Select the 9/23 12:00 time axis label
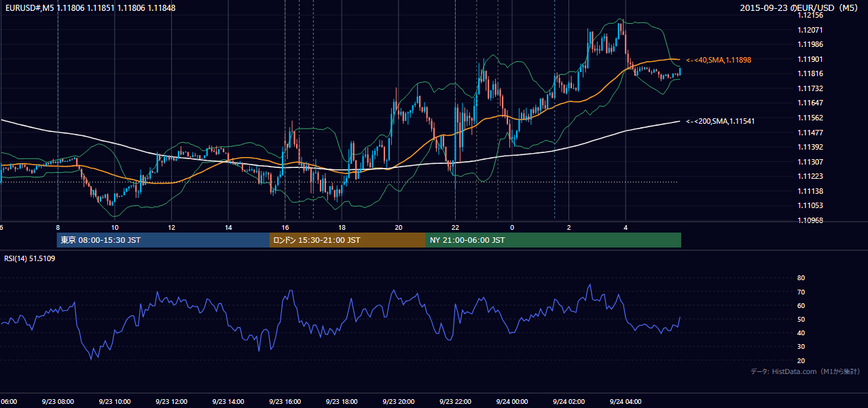This screenshot has height=408, width=868. (x=170, y=401)
